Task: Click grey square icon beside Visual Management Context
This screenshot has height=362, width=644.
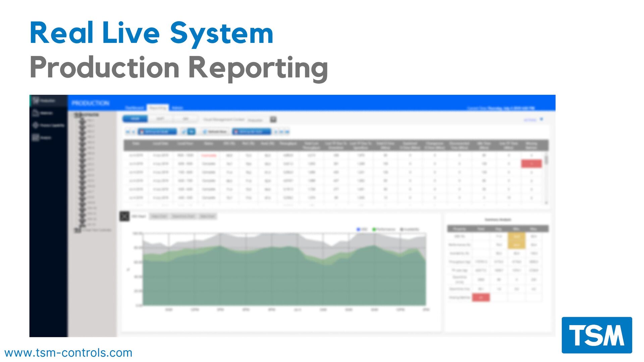Action: pyautogui.click(x=273, y=120)
